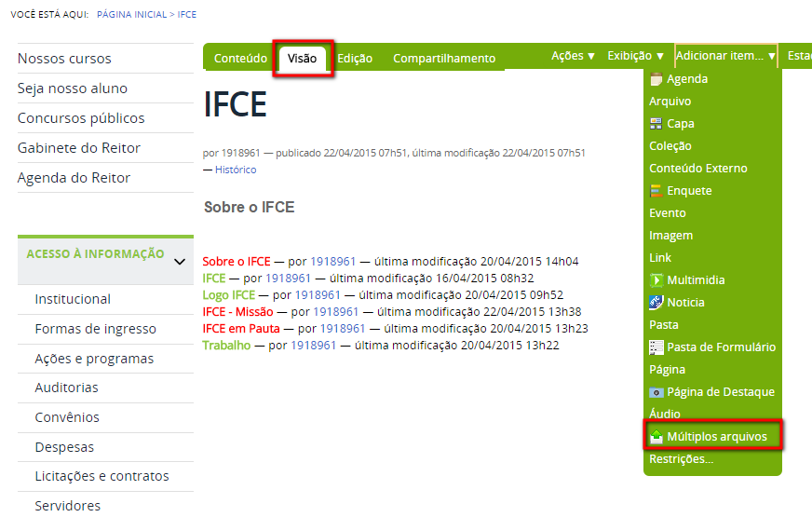Click the Agenda calendar icon in the menu
Viewport: 812px width, 517px height.
point(656,79)
